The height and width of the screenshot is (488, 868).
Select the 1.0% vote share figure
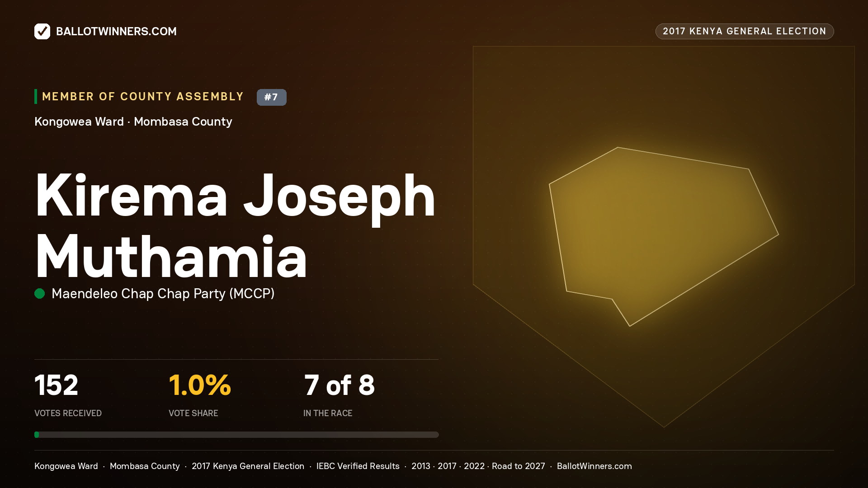pos(200,385)
